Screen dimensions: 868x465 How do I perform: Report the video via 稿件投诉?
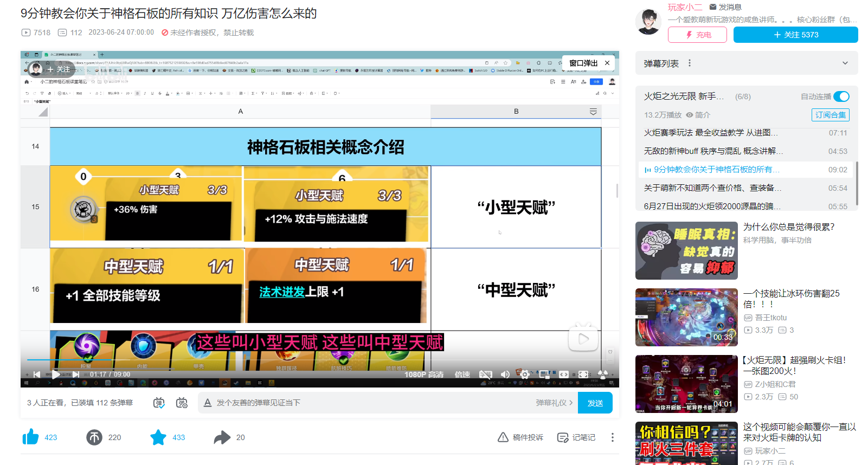[x=520, y=437]
